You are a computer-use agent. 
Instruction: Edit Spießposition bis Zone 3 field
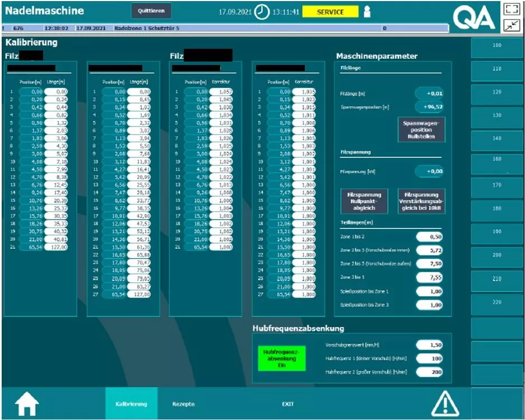tap(429, 305)
